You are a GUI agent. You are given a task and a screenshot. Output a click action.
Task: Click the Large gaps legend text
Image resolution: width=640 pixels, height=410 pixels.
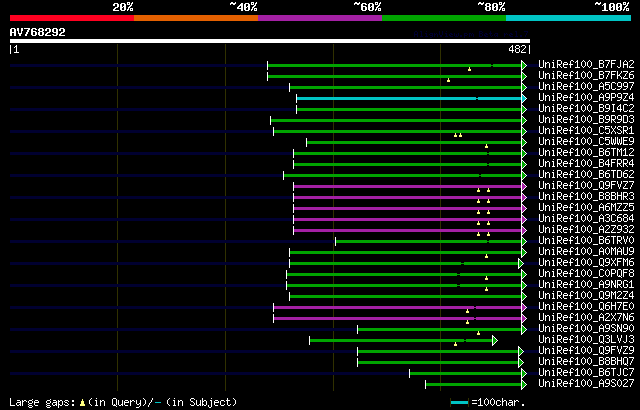point(42,402)
